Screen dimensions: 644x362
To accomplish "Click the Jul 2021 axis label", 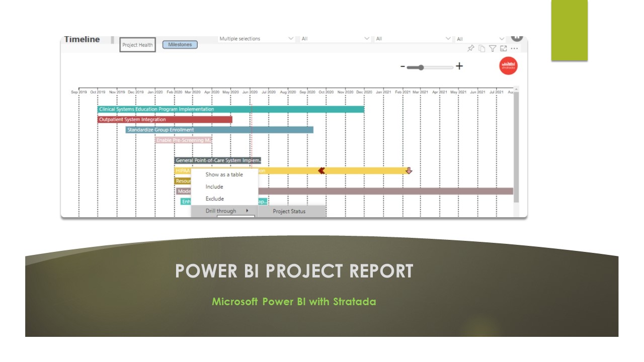I will pos(497,92).
